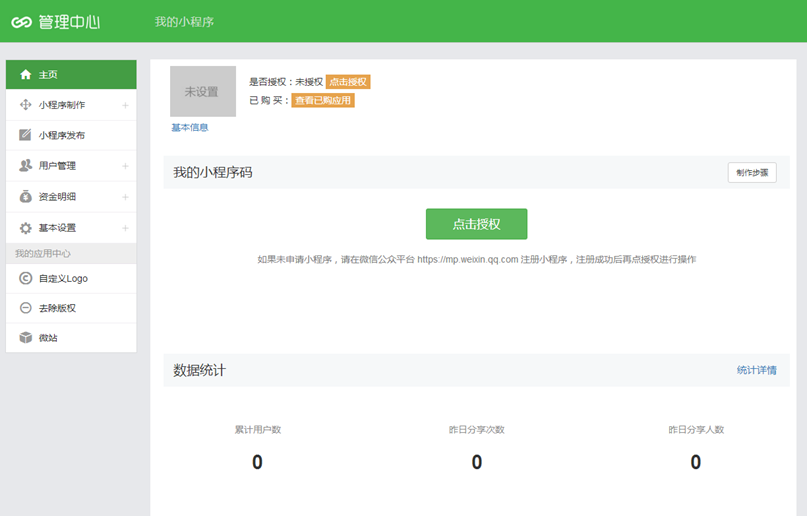Click the 未设置 avatar placeholder
Screen dimensions: 807x516
202,92
